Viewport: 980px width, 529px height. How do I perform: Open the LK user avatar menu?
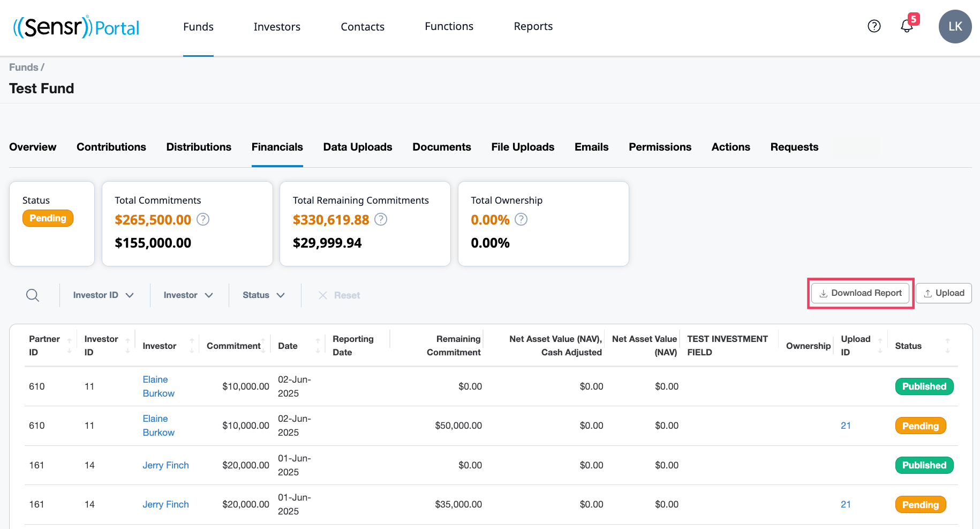point(955,26)
